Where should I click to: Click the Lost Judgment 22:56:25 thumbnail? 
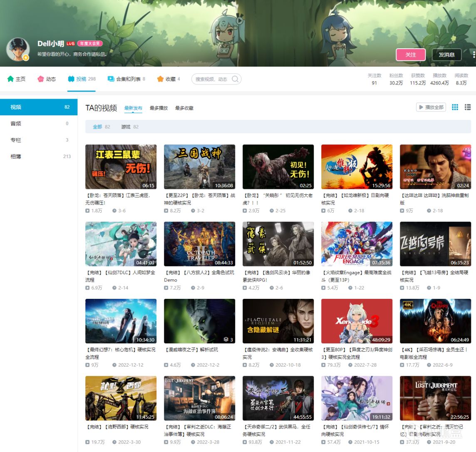435,398
